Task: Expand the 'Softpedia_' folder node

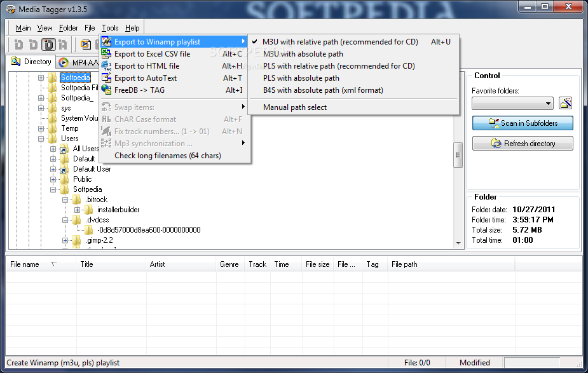Action: [x=41, y=98]
